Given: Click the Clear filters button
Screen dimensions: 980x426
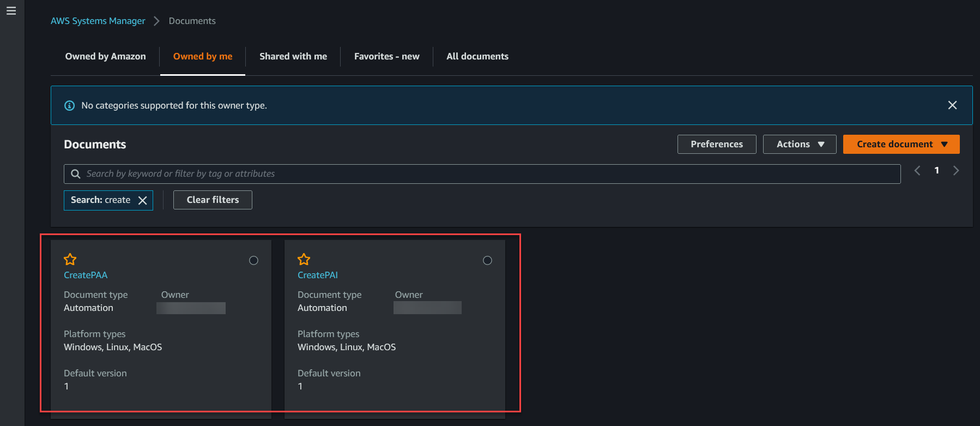Looking at the screenshot, I should pyautogui.click(x=213, y=200).
